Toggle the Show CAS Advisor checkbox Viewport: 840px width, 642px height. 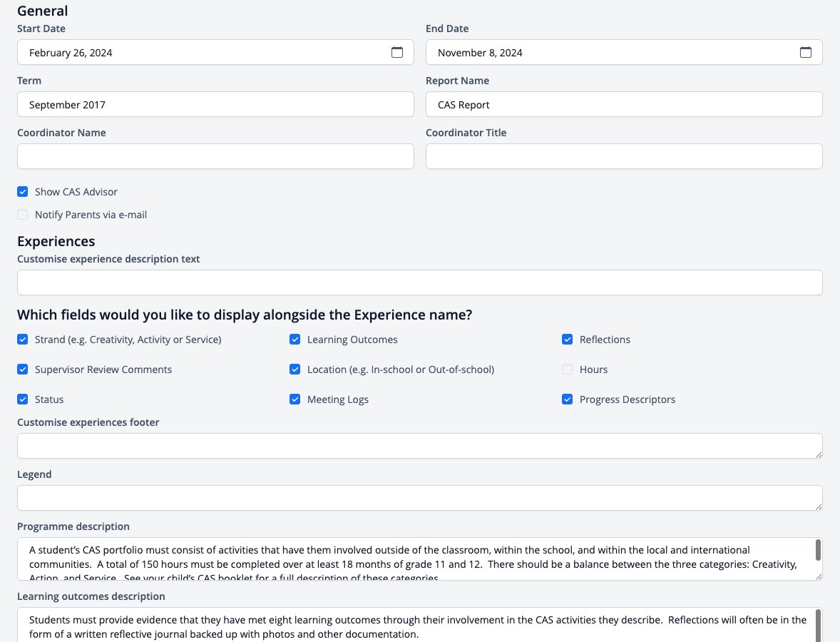point(23,192)
